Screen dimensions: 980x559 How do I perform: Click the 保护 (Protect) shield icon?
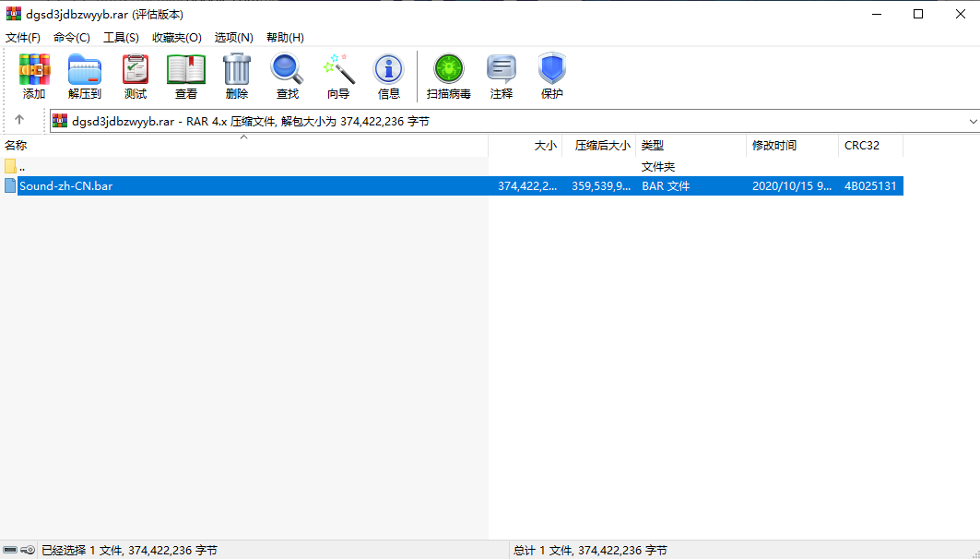(552, 69)
